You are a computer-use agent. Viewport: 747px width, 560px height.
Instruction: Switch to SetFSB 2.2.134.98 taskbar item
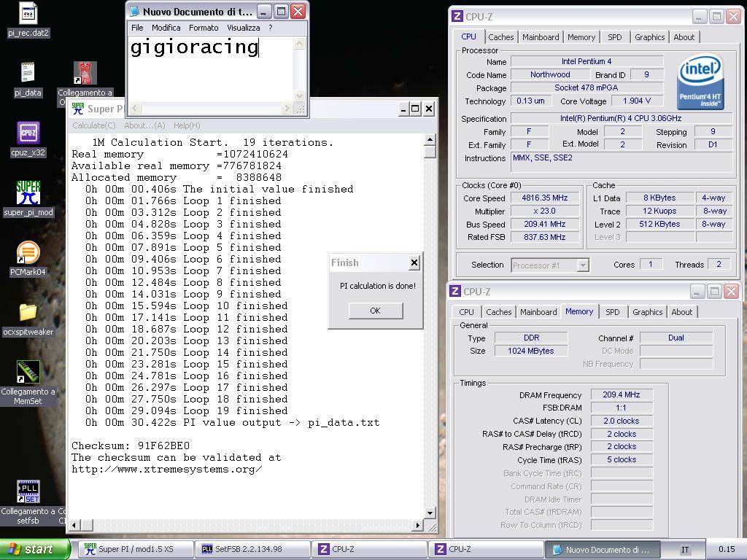click(252, 549)
